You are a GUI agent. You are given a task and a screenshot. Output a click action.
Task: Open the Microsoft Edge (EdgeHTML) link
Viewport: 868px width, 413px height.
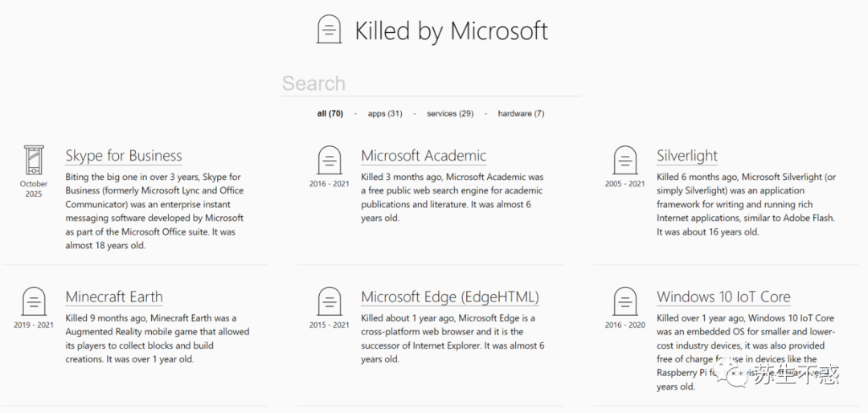(x=450, y=297)
